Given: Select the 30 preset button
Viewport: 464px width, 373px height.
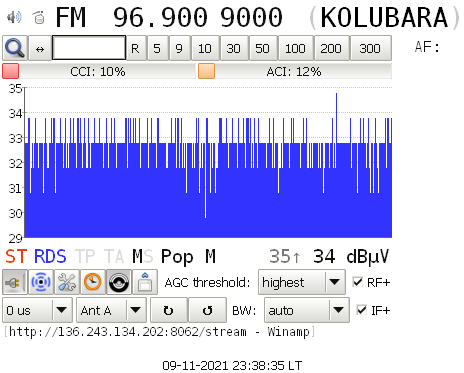Looking at the screenshot, I should pos(233,49).
